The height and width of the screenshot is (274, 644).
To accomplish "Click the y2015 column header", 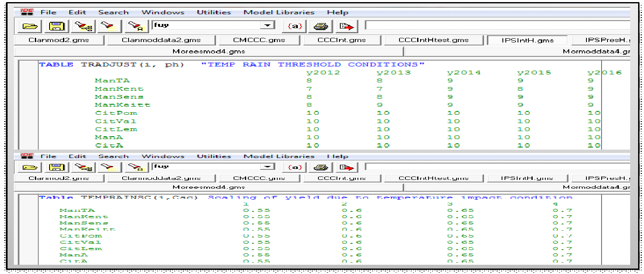I will 534,73.
